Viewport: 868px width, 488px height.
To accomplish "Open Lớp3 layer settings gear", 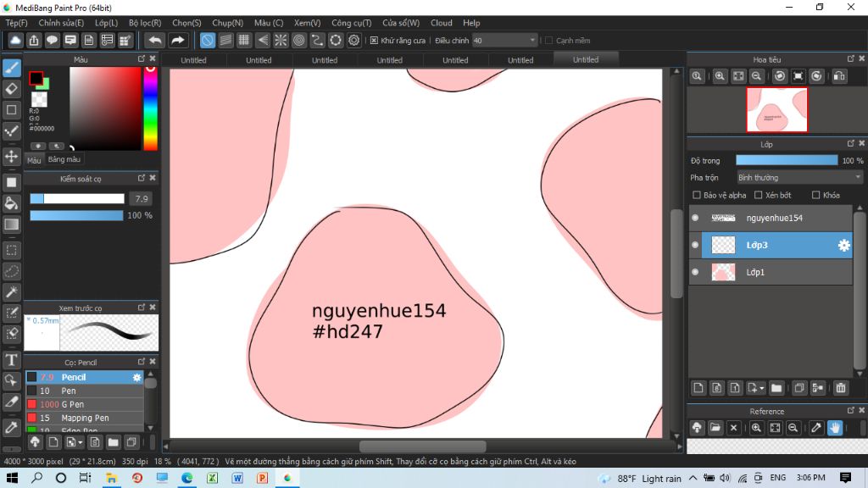I will coord(843,245).
